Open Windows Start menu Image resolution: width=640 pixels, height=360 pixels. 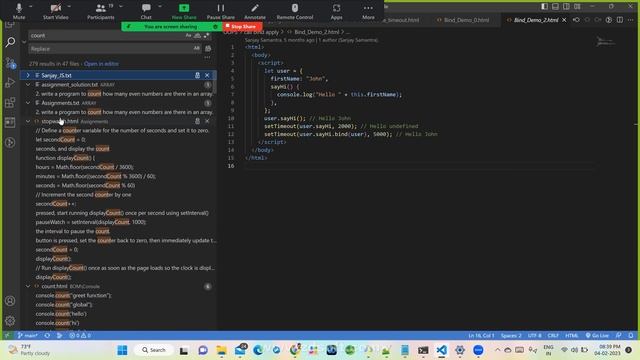(x=122, y=350)
